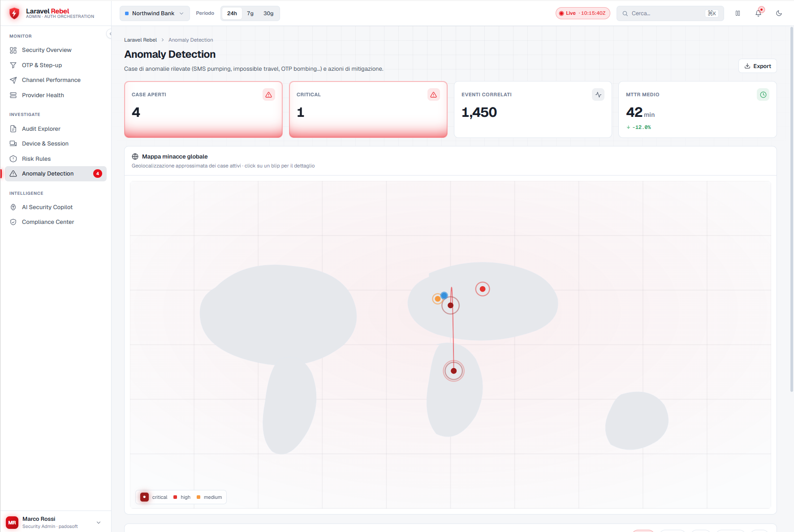794x532 pixels.
Task: Select the 30g period tab
Action: pyautogui.click(x=268, y=13)
